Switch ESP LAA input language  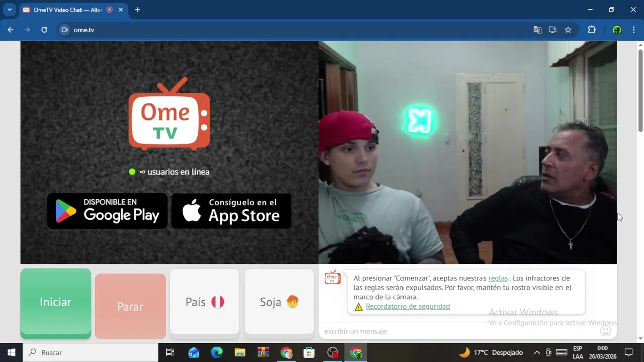pyautogui.click(x=578, y=352)
